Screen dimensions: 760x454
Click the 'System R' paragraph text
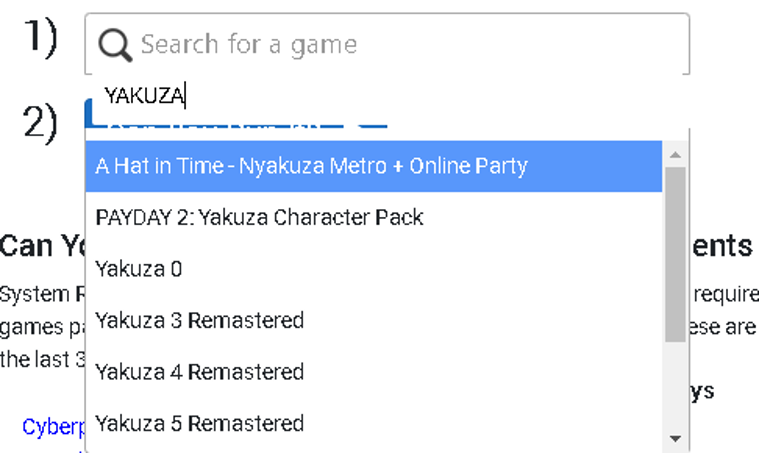(42, 294)
